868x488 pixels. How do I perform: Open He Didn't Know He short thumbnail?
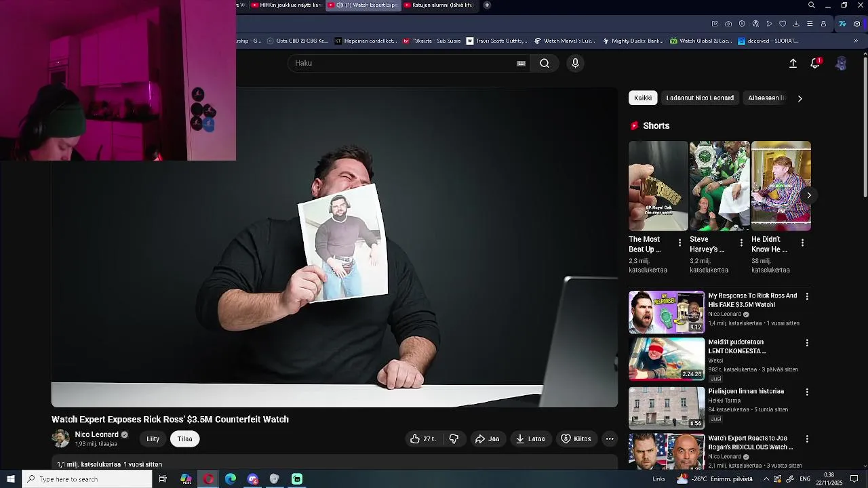[781, 186]
